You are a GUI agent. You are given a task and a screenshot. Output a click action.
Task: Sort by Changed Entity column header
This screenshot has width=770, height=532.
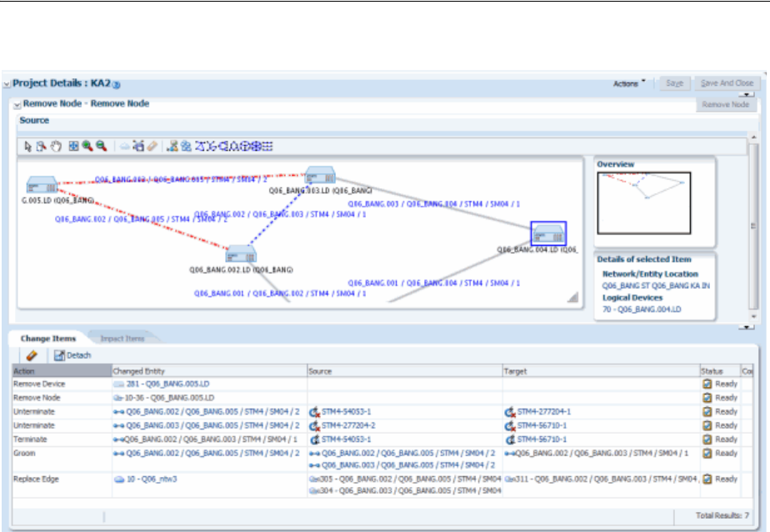(x=209, y=371)
